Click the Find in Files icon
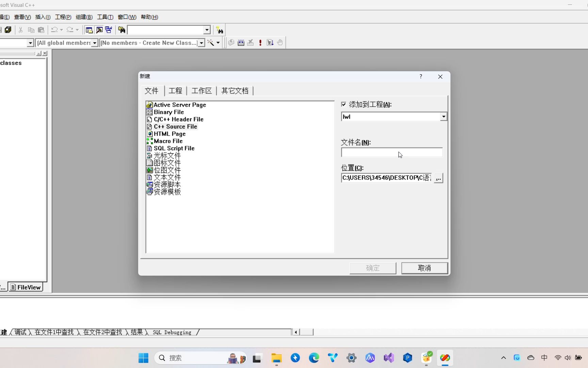 (x=121, y=30)
